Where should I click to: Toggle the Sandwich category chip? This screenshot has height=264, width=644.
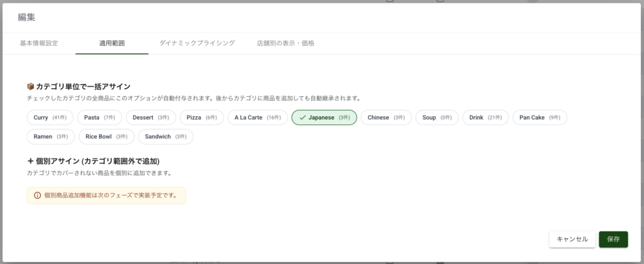pyautogui.click(x=165, y=137)
